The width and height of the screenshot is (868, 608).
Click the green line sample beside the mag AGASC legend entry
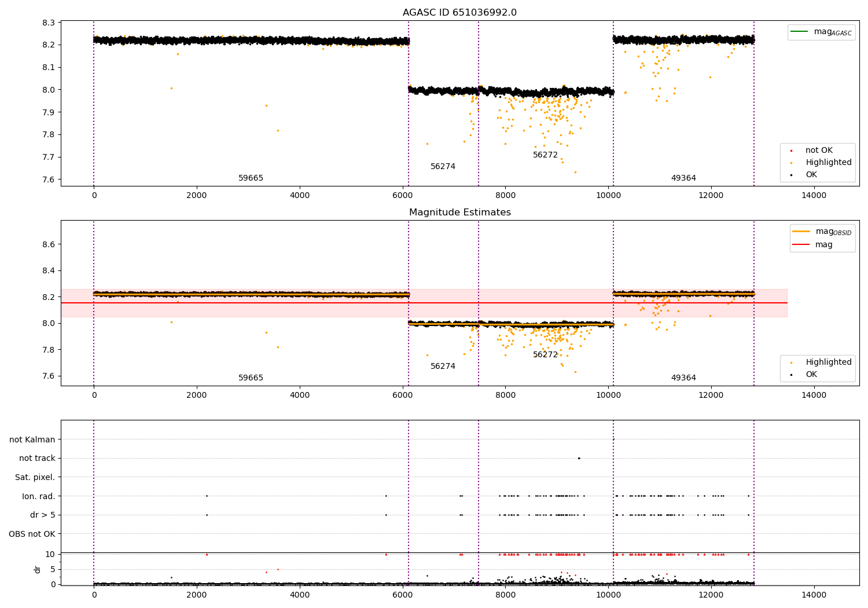point(800,32)
